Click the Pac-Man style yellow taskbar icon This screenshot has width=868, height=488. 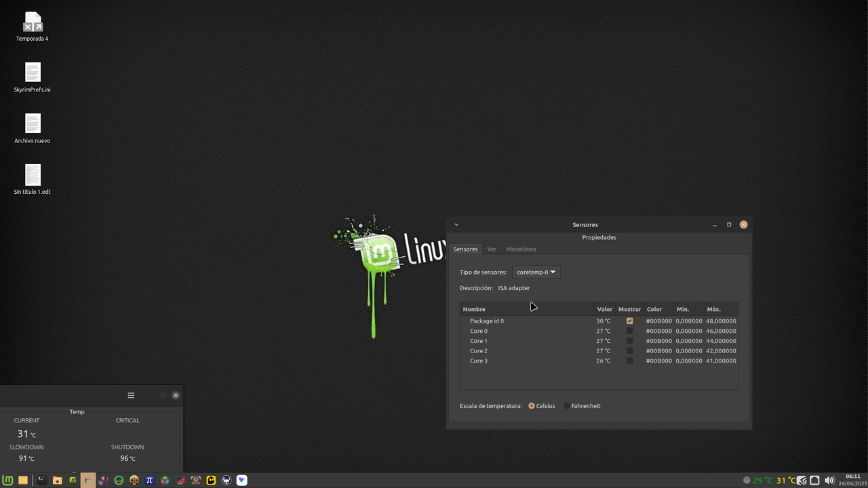point(210,480)
